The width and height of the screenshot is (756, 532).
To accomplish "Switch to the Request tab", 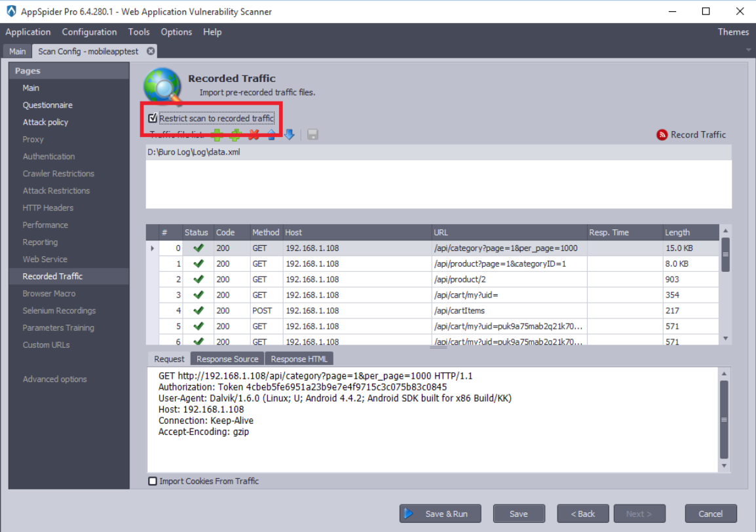I will click(169, 359).
